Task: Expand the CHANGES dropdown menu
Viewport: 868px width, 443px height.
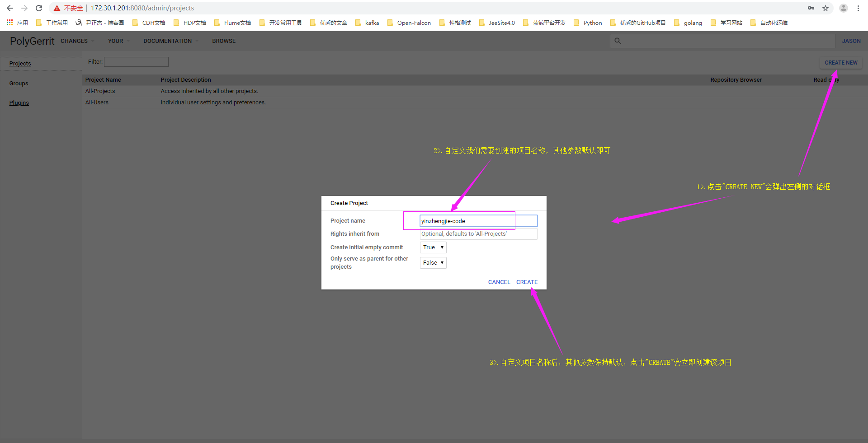Action: [77, 41]
